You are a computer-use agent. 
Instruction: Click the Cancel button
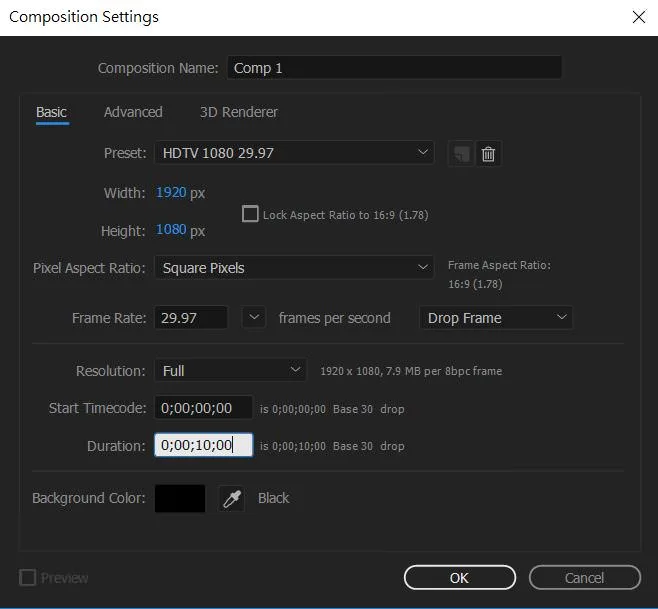[585, 578]
